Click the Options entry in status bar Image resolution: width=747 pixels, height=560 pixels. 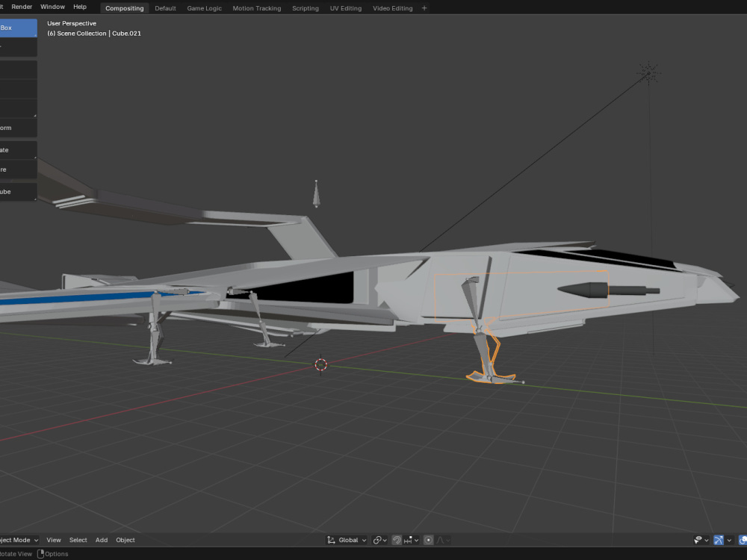[53, 554]
